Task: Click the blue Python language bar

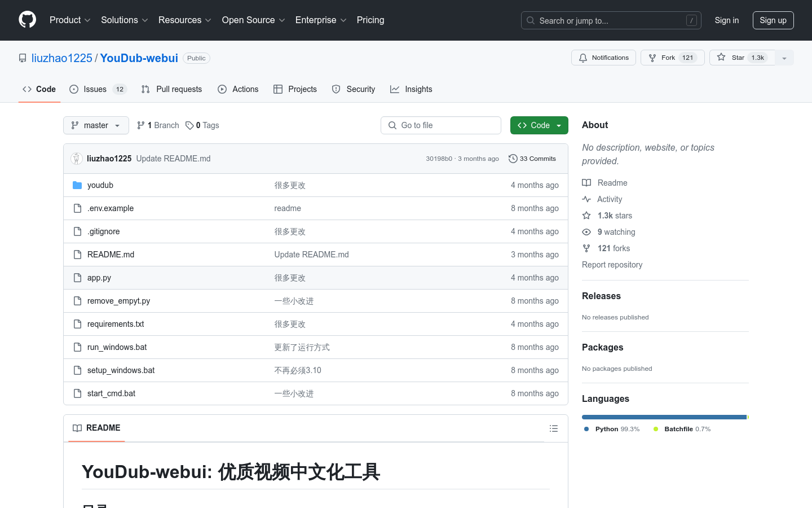Action: pos(664,417)
